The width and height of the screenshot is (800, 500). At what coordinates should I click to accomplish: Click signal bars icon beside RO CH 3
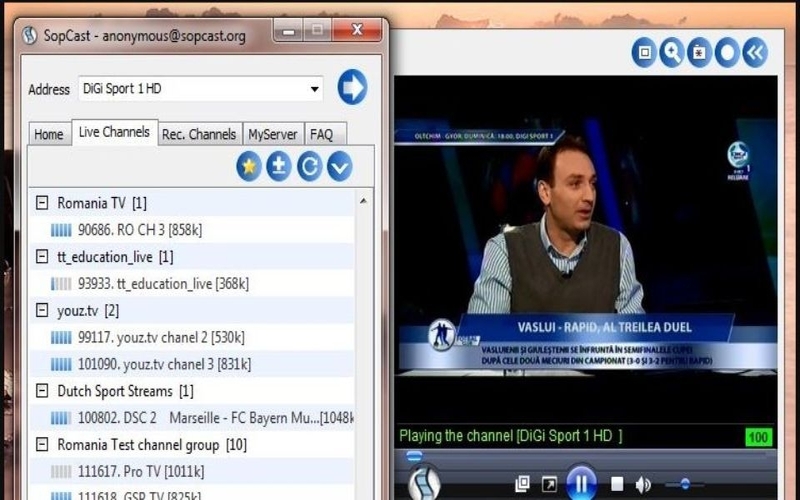pyautogui.click(x=61, y=230)
